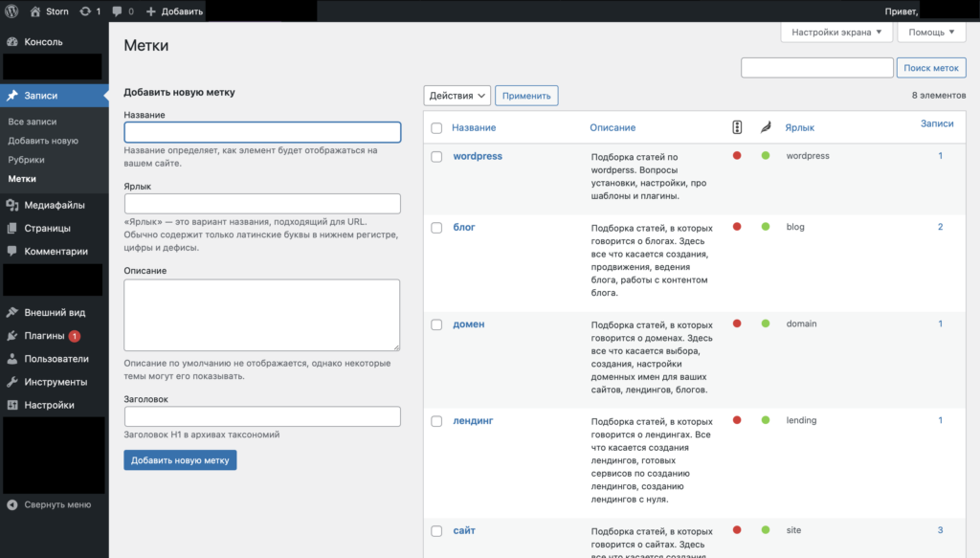Check the сайт tag row checkbox
This screenshot has height=558, width=980.
(436, 531)
